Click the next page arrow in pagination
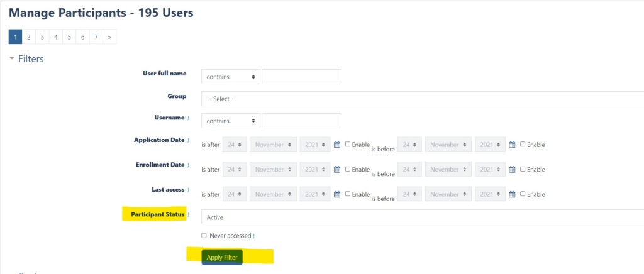Viewport: 644px width, 274px height. [x=109, y=37]
